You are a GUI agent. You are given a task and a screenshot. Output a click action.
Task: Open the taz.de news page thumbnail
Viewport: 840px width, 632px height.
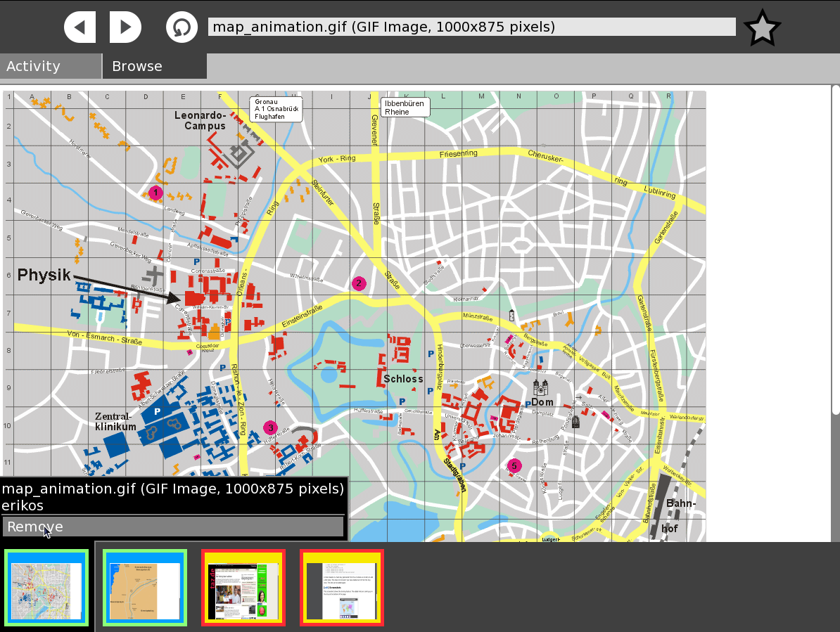pyautogui.click(x=243, y=588)
